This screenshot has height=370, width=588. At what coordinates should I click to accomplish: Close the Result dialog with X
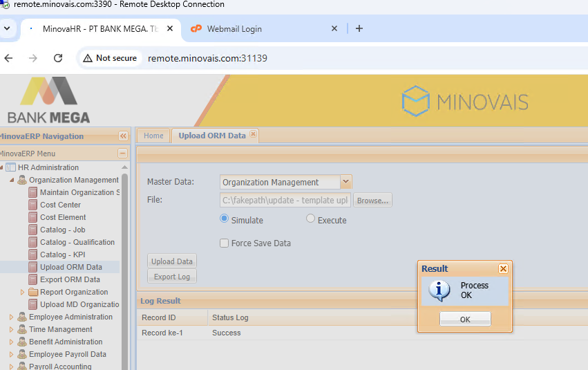pyautogui.click(x=503, y=268)
